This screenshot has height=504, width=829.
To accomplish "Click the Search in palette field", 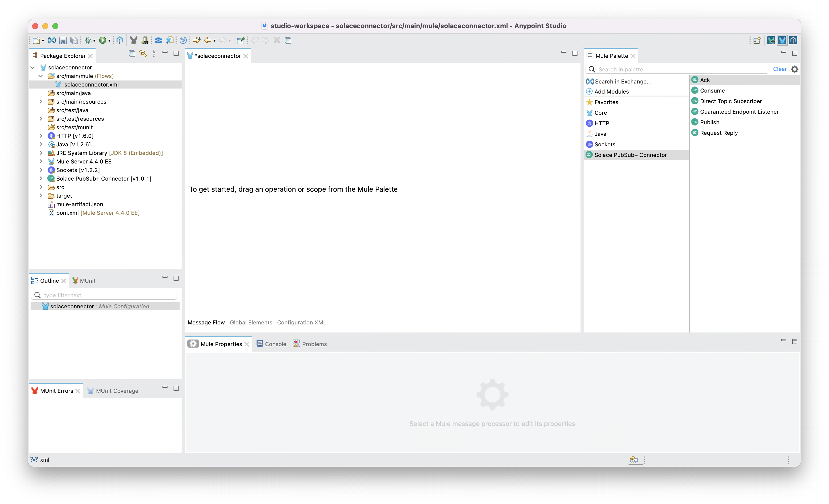I will pos(680,69).
